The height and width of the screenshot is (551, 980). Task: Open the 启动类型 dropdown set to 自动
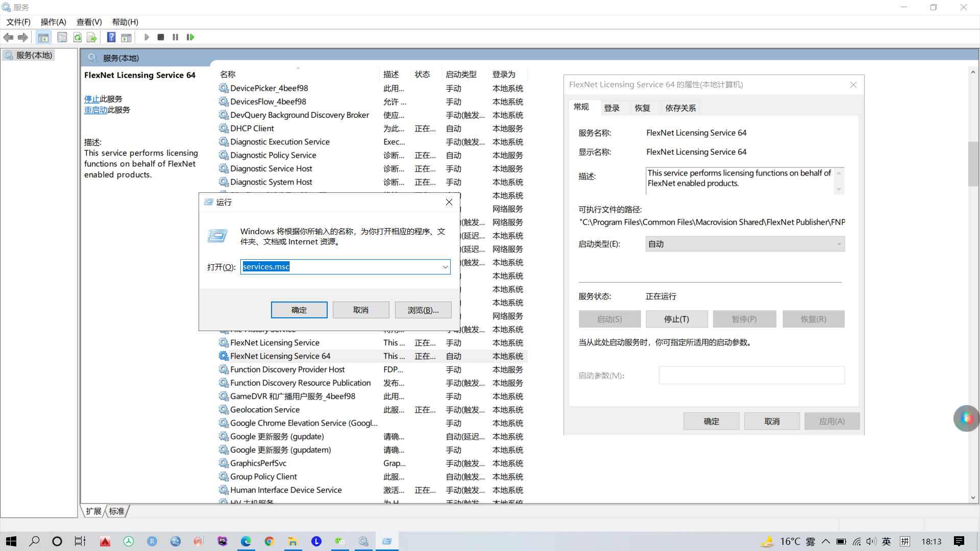[x=745, y=244]
